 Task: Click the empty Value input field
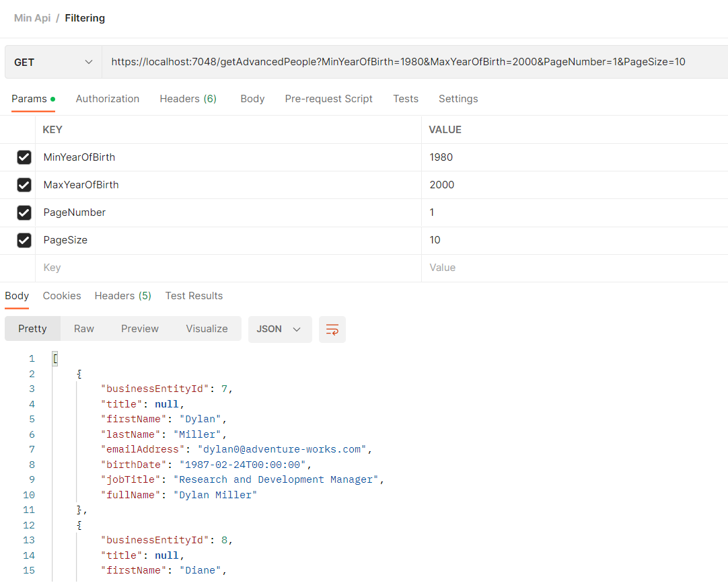click(575, 268)
